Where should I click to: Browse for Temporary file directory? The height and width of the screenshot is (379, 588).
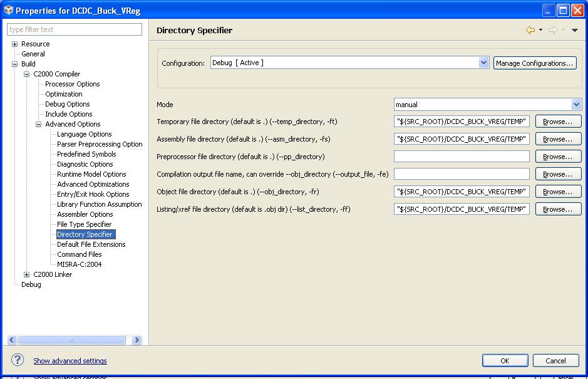558,122
